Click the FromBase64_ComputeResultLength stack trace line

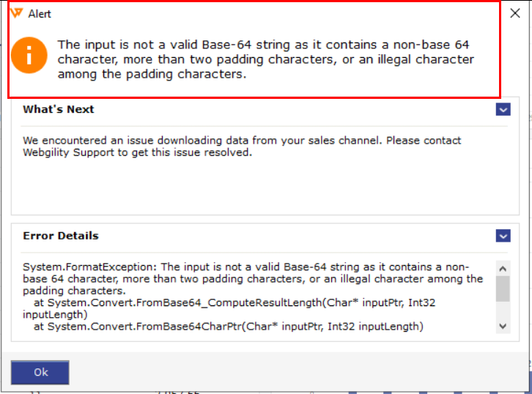(234, 302)
